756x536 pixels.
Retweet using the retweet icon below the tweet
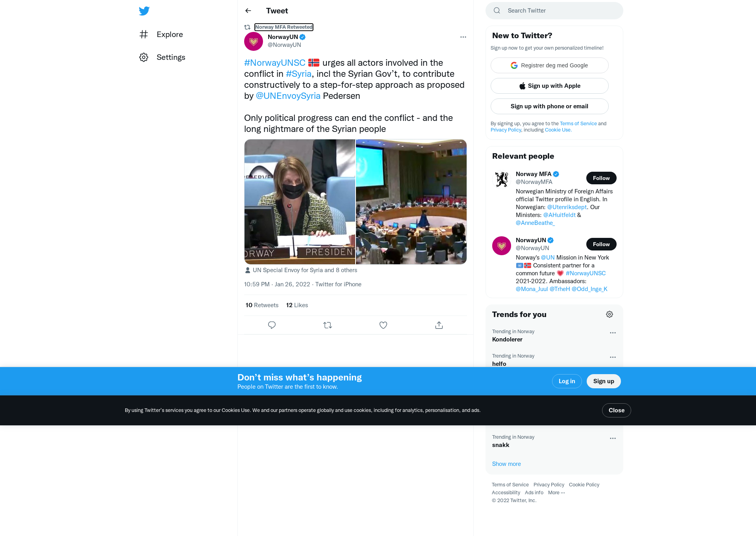click(x=328, y=325)
